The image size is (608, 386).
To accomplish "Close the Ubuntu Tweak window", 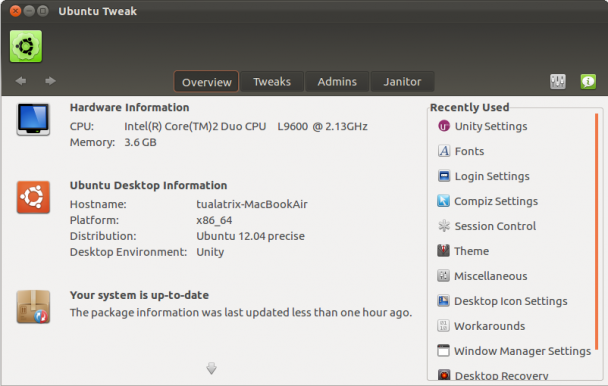I will 15,11.
